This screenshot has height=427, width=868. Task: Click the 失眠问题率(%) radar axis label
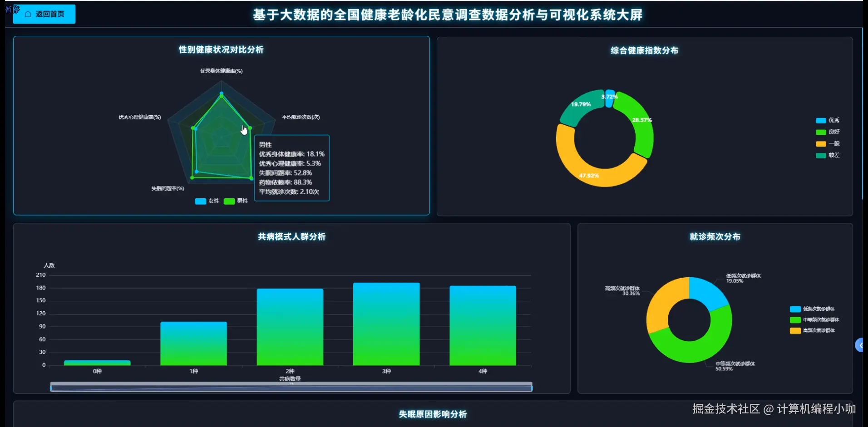pos(168,188)
